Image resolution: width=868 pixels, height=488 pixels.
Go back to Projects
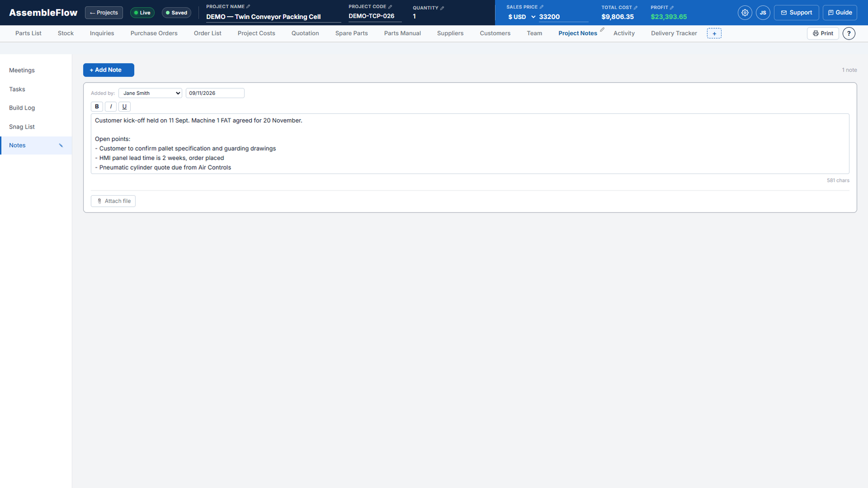(104, 12)
